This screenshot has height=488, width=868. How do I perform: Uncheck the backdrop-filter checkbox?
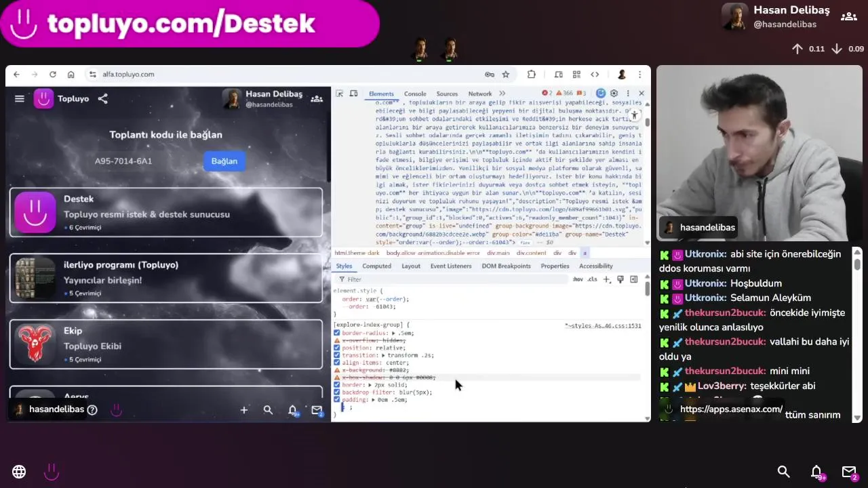coord(336,392)
